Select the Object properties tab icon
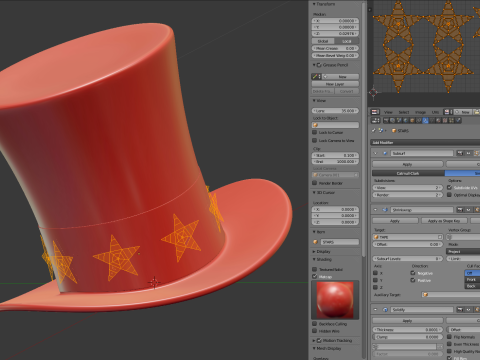The height and width of the screenshot is (360, 480). (x=412, y=120)
